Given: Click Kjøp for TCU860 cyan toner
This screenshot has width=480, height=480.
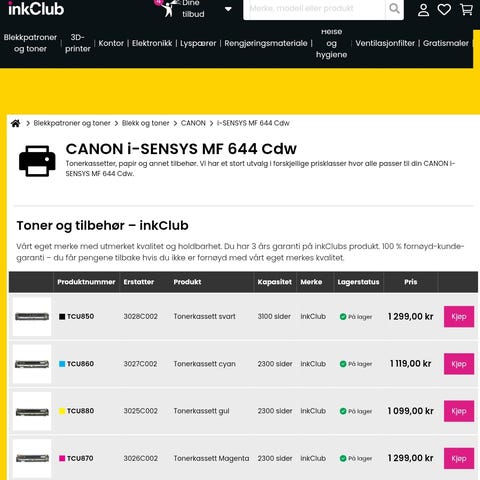Looking at the screenshot, I should [x=459, y=364].
